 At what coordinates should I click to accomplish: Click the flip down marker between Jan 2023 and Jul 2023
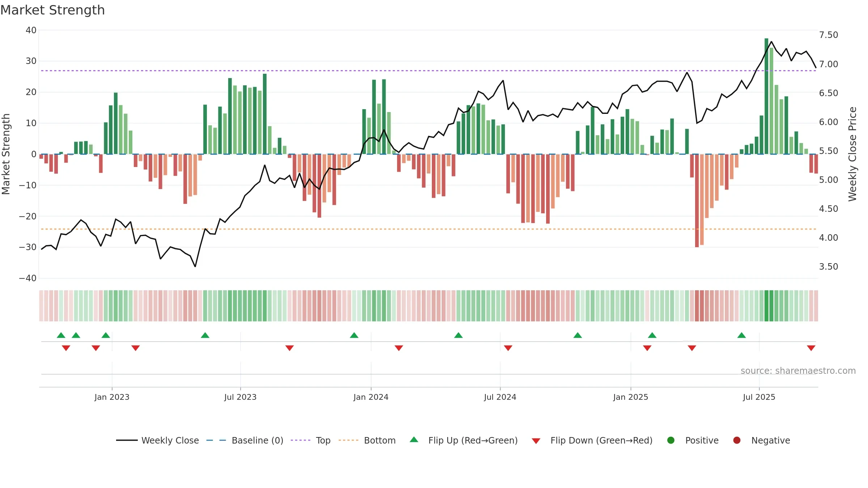tap(136, 348)
